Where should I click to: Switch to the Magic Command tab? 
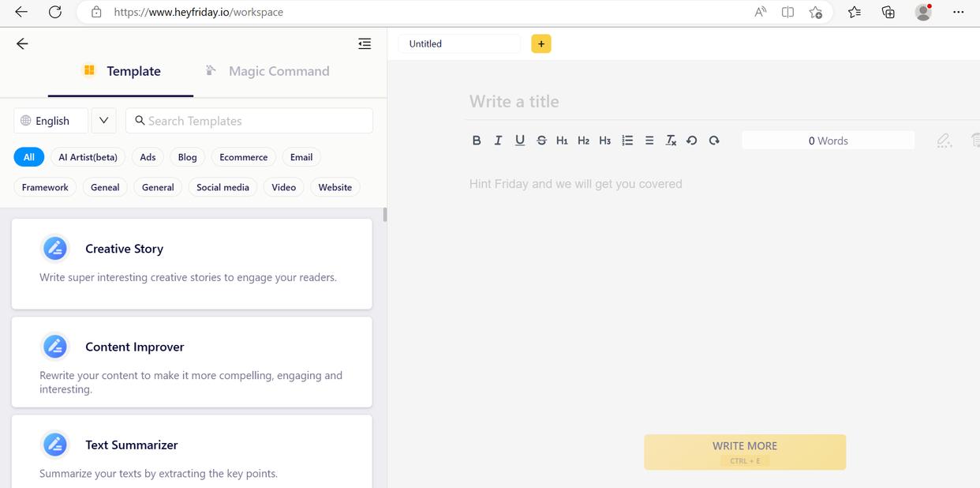pyautogui.click(x=267, y=71)
